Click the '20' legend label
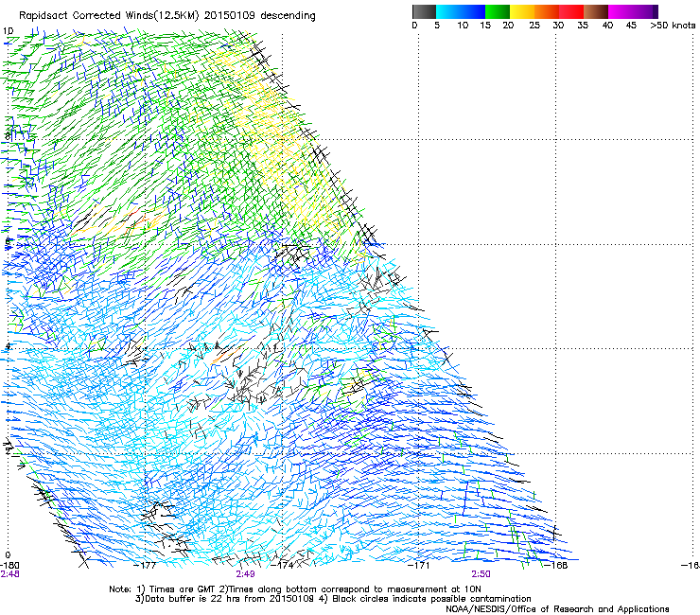 tap(508, 26)
